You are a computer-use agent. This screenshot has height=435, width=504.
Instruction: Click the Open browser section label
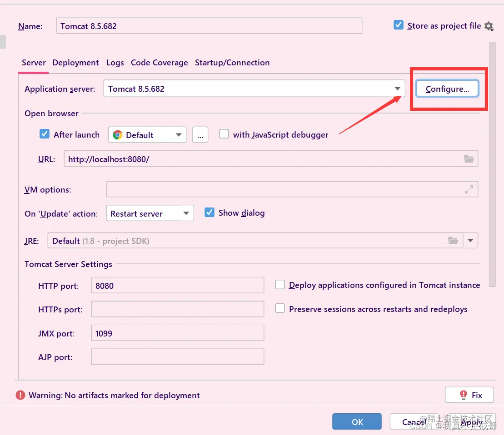(51, 114)
